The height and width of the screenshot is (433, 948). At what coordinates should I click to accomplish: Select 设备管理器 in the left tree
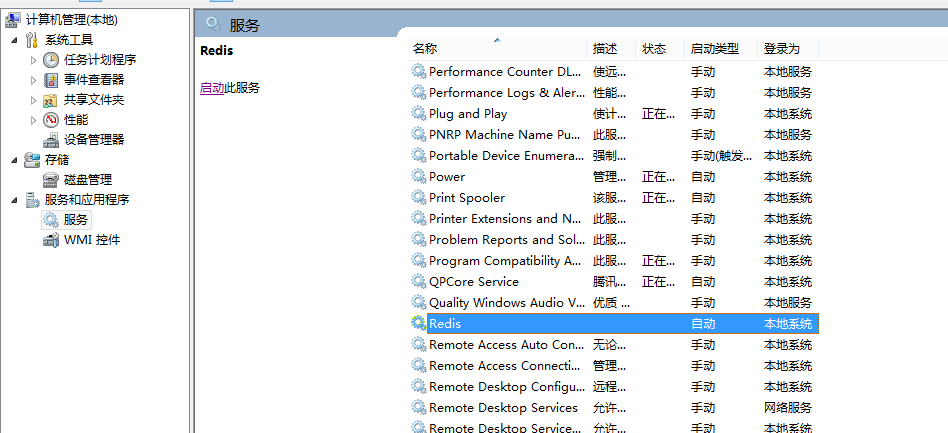point(94,140)
